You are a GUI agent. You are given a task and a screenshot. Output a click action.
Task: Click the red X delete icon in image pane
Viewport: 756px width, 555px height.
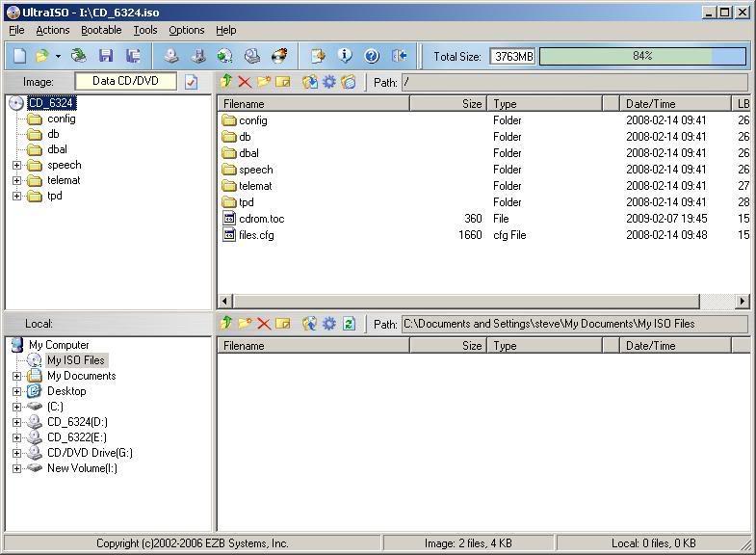(x=245, y=82)
